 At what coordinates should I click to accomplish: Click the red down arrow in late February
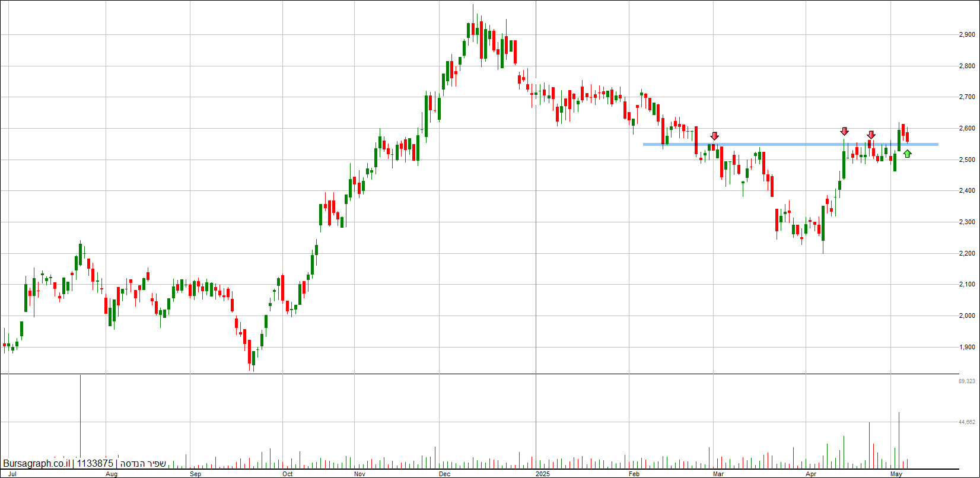pos(715,136)
